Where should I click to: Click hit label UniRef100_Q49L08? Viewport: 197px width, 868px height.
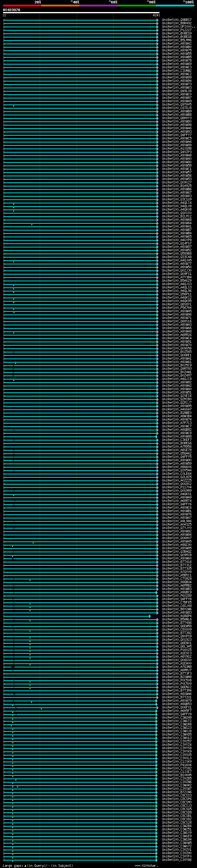tap(176, 91)
